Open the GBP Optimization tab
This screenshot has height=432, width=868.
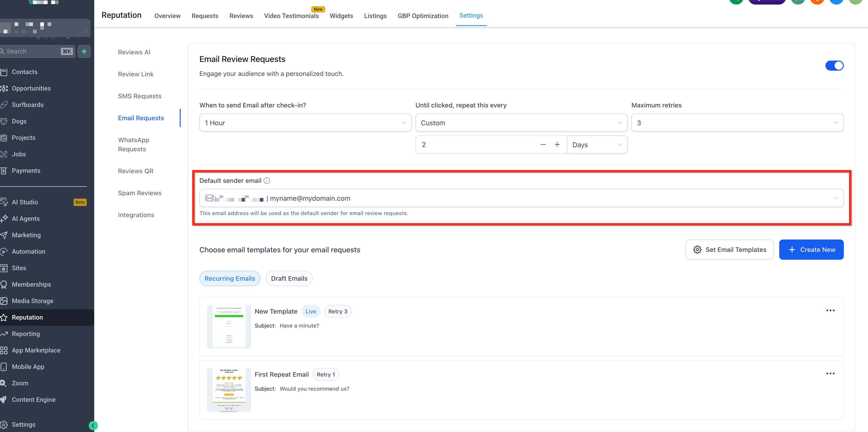point(423,16)
